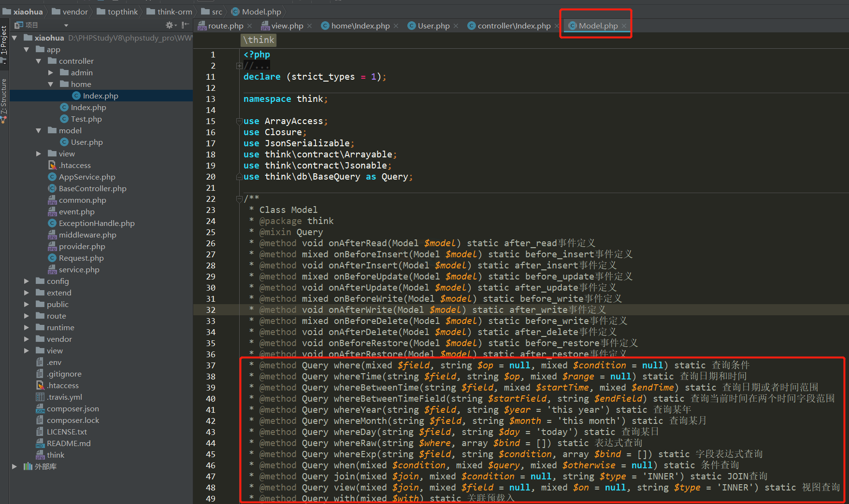
Task: Switch to home\Index.php tab
Action: point(360,26)
